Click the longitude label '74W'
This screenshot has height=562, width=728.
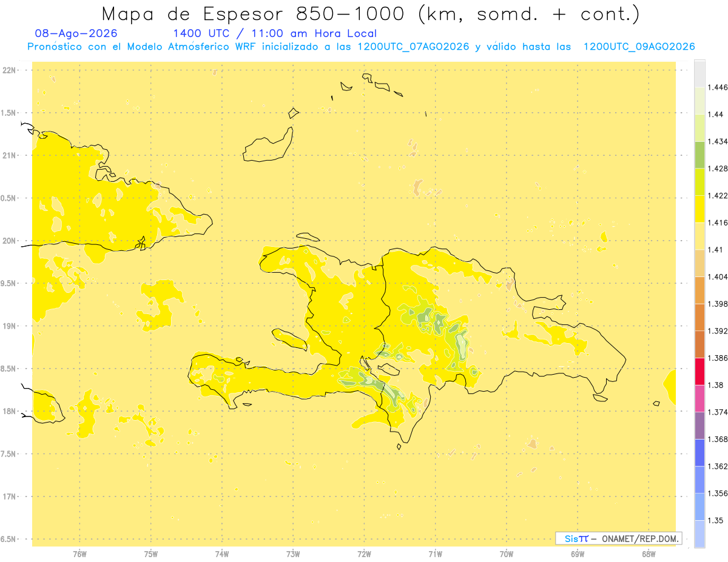tap(221, 554)
